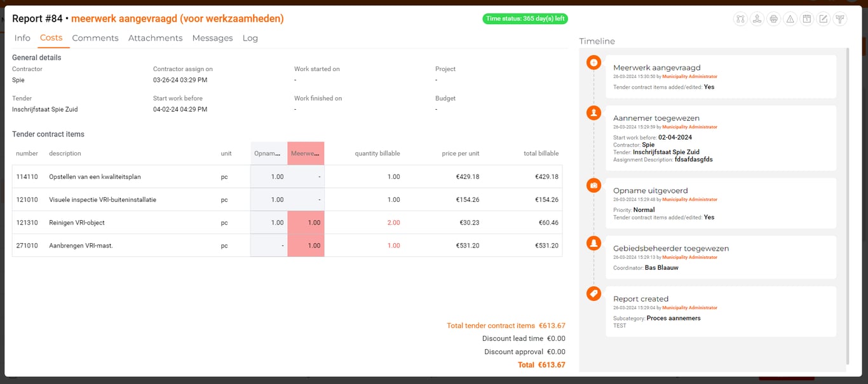Image resolution: width=868 pixels, height=384 pixels.
Task: Select row Aanbrengen VRI-mast.
Action: (287, 246)
